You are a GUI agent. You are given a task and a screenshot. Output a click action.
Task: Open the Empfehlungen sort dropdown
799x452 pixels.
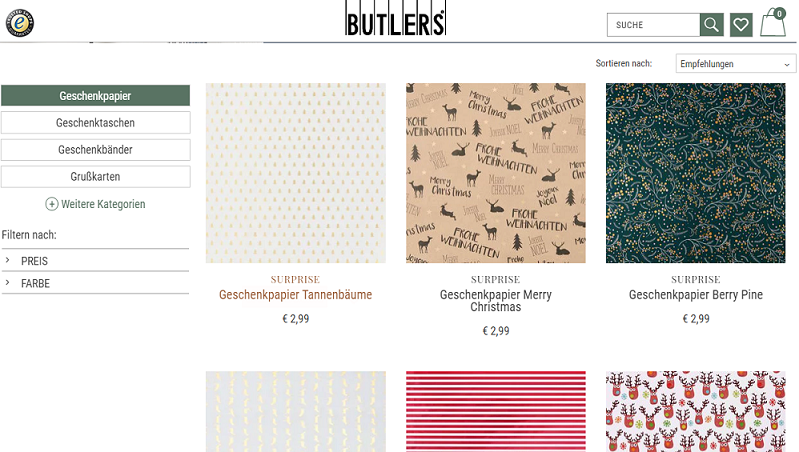736,64
